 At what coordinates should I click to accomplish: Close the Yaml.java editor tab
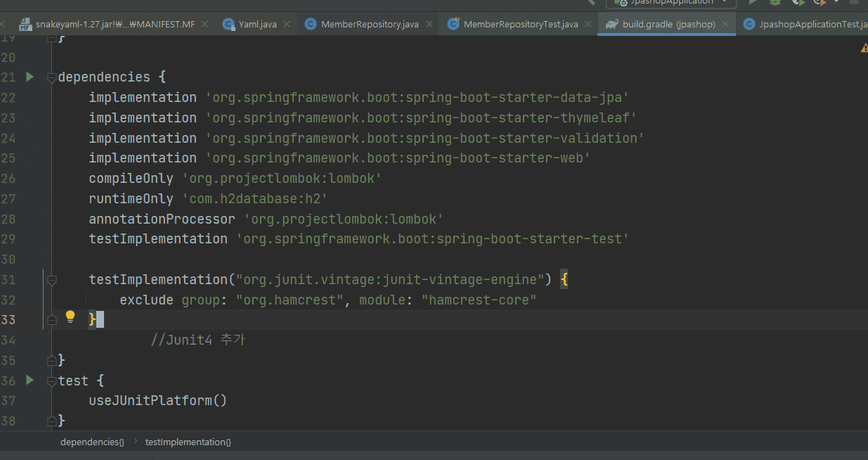(x=287, y=24)
